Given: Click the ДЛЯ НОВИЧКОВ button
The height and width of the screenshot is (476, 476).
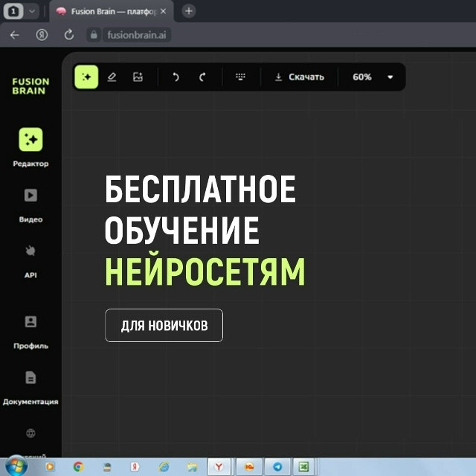Looking at the screenshot, I should 164,326.
